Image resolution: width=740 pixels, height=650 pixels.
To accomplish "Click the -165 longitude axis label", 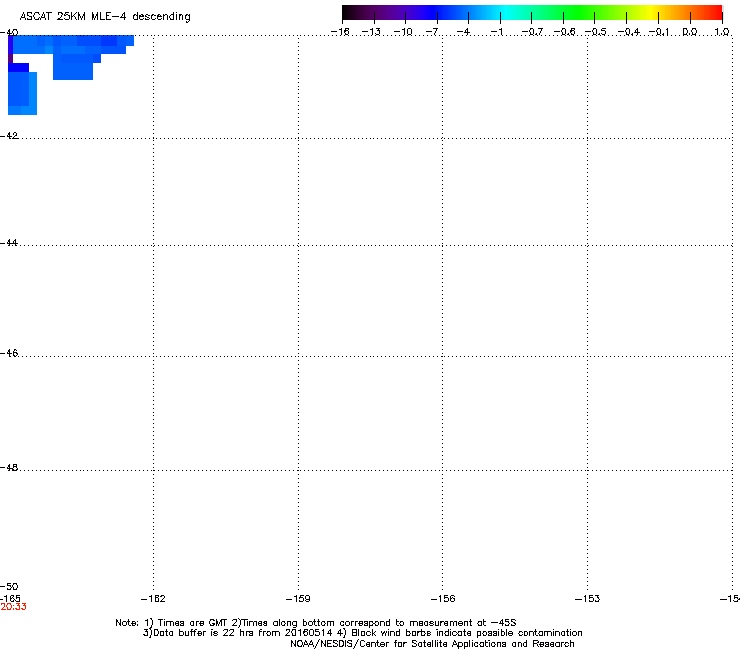I will click(10, 599).
